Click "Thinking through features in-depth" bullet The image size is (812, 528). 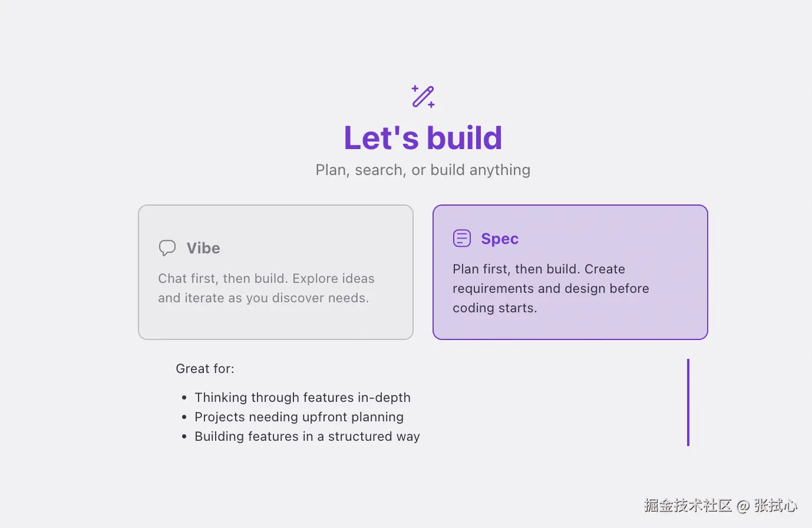point(302,398)
